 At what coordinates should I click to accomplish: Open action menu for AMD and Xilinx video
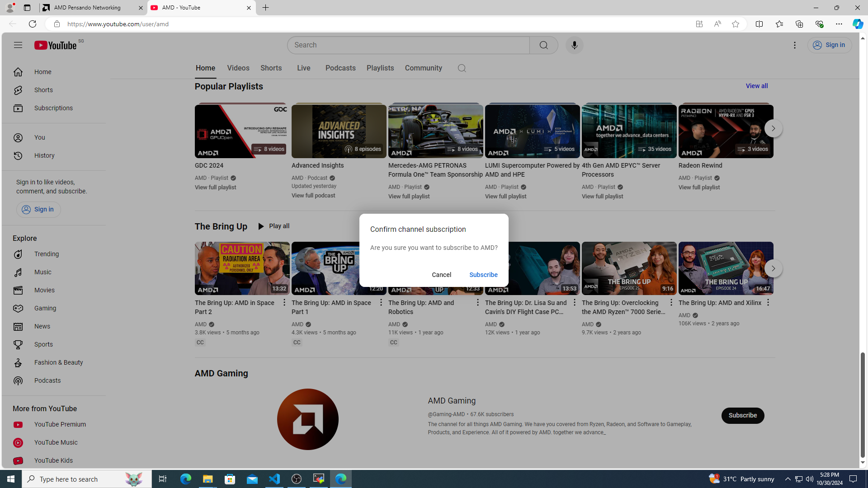(767, 303)
